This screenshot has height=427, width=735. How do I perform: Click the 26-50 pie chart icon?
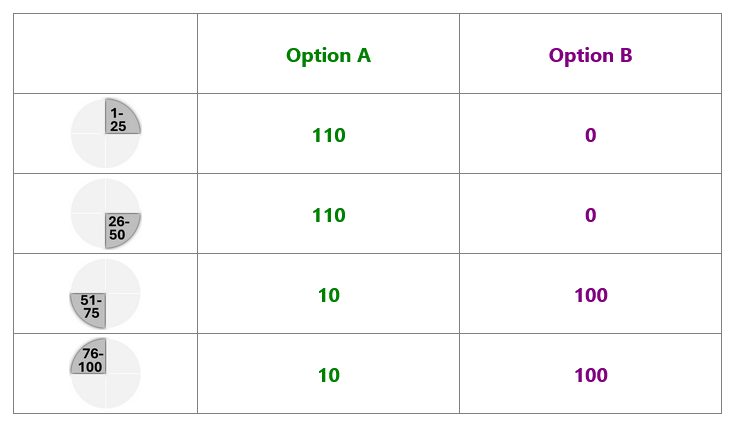[105, 213]
